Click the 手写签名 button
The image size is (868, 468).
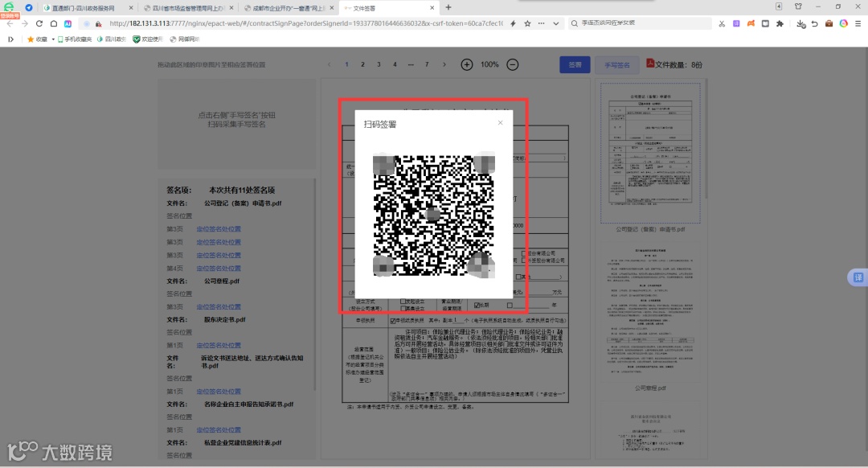pyautogui.click(x=616, y=65)
